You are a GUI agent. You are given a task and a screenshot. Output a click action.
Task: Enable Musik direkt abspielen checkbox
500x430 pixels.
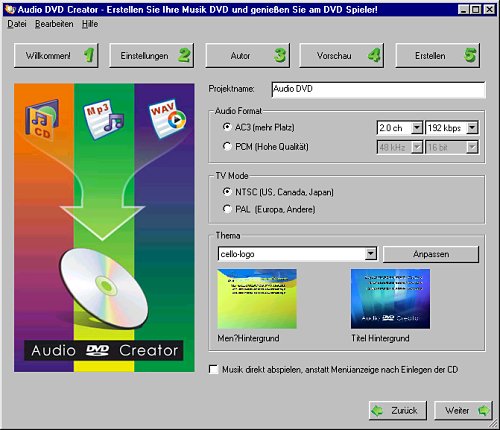pyautogui.click(x=213, y=369)
